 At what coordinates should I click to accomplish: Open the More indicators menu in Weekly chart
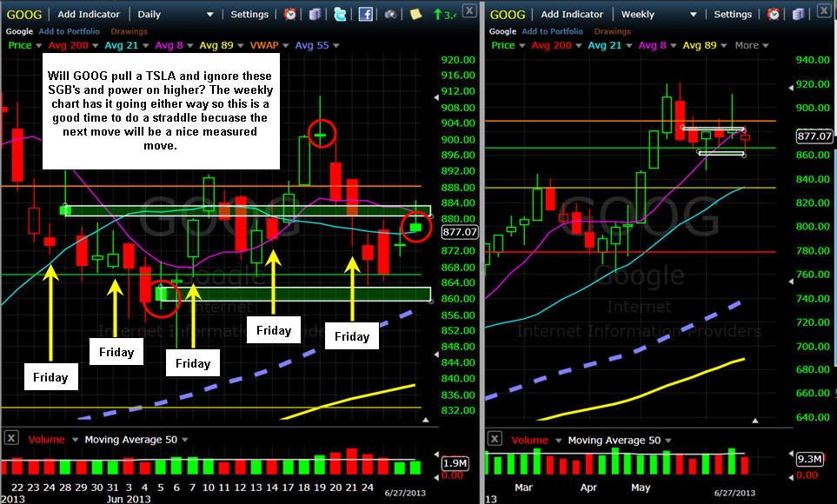click(x=752, y=45)
